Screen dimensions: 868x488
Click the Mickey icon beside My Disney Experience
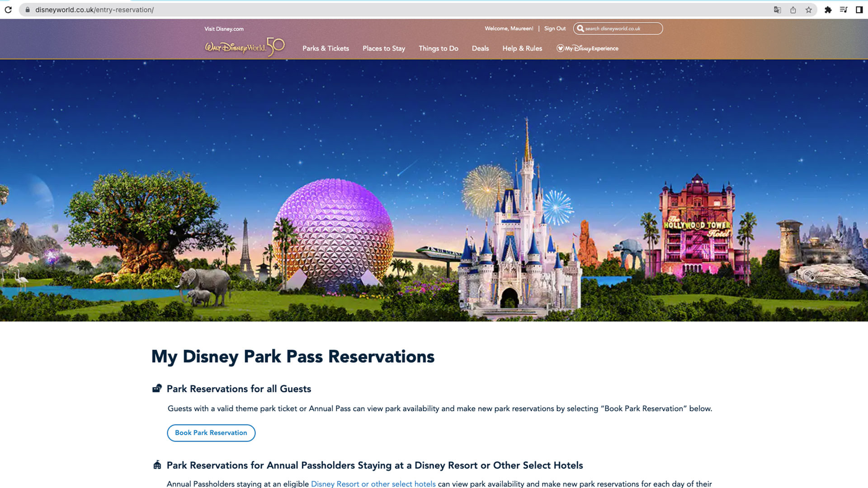[x=560, y=48]
